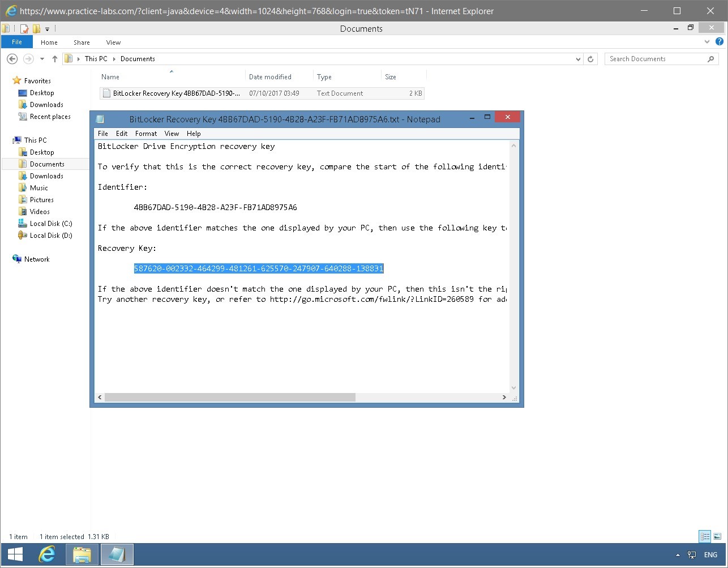Expand the address bar history dropdown

[578, 58]
